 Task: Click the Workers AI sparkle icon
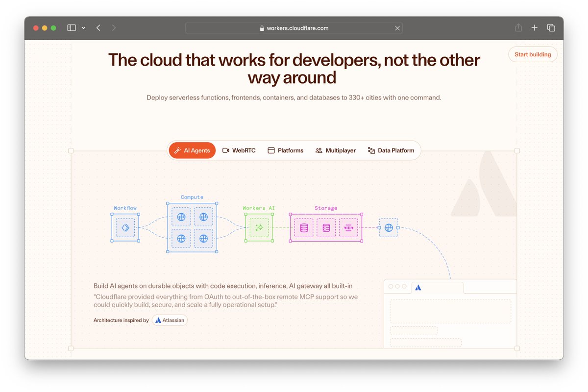tap(259, 228)
